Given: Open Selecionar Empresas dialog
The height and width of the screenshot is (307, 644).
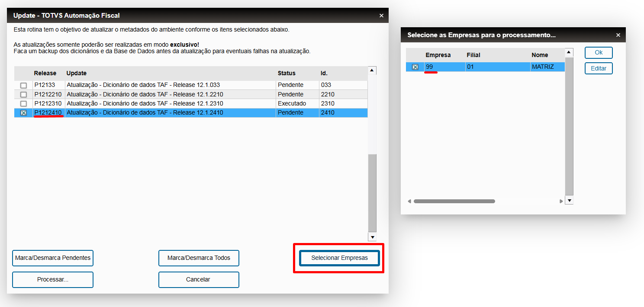Looking at the screenshot, I should (339, 258).
